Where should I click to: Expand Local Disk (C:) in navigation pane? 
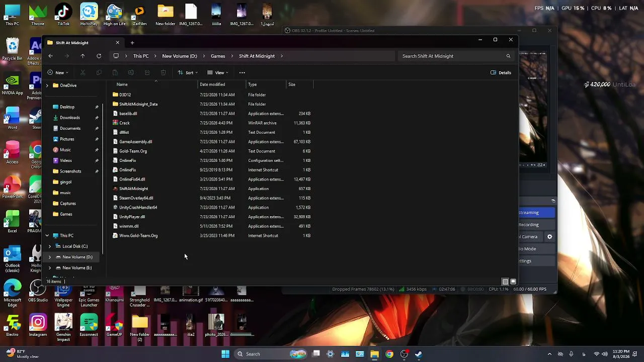tap(50, 246)
